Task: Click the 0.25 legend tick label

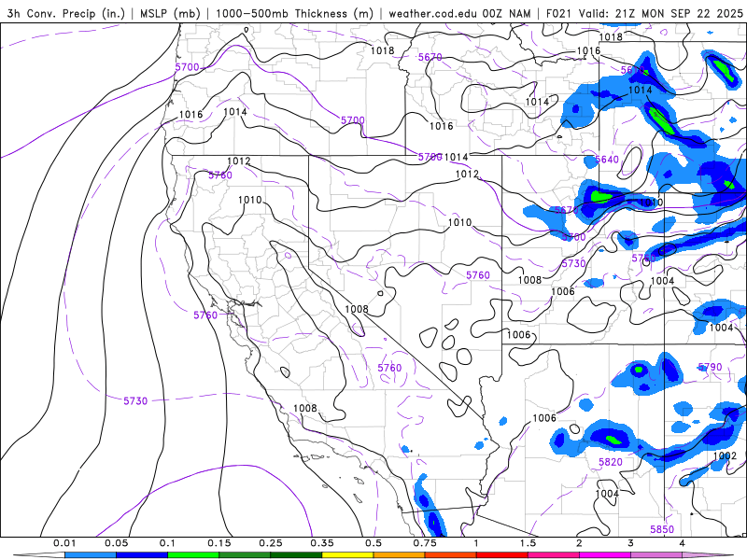Action: [271, 543]
